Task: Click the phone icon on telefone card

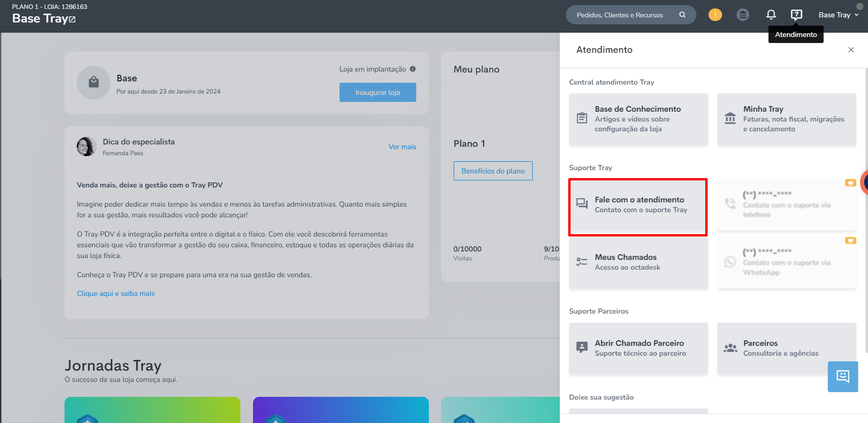Action: [x=730, y=203]
